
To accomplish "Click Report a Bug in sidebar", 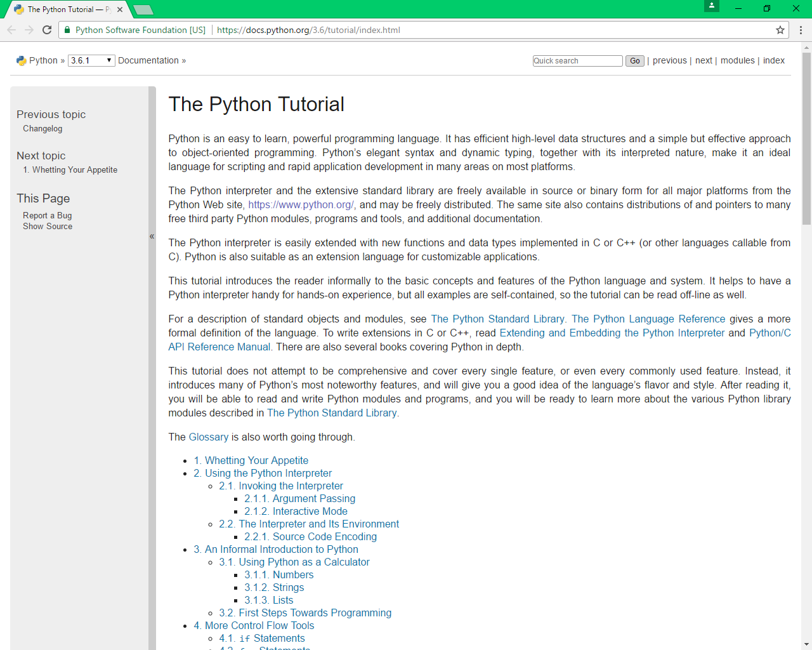I will (48, 215).
